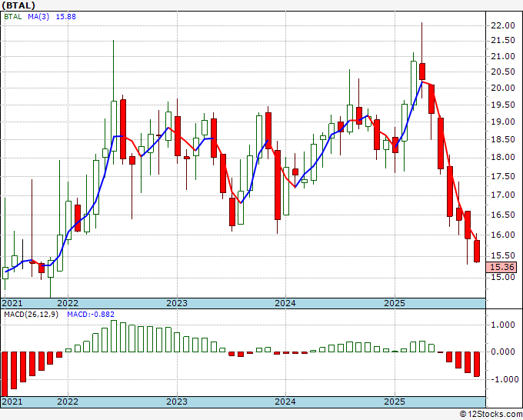The image size is (523, 420).
Task: Click the 16.50 price axis label
Action: click(503, 215)
